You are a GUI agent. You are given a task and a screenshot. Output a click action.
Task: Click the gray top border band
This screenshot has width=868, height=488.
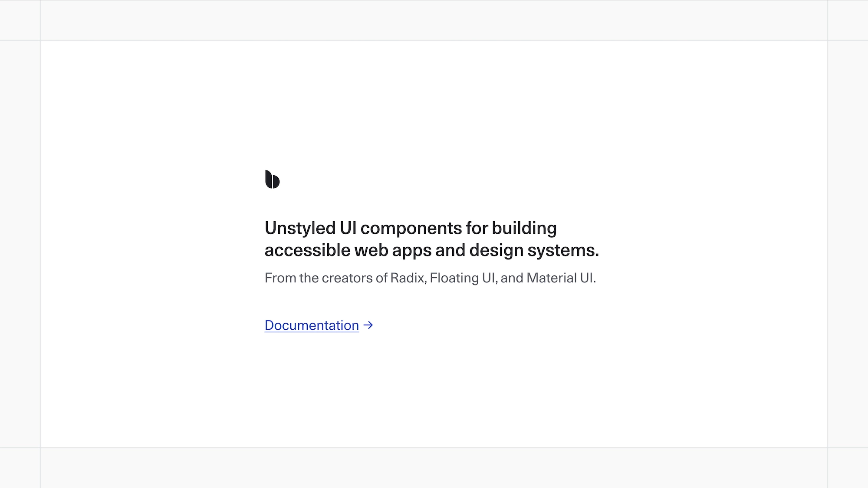coord(434,20)
